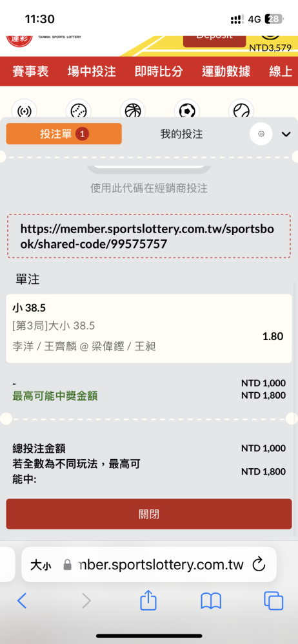Go back with Safari back arrow

22,601
